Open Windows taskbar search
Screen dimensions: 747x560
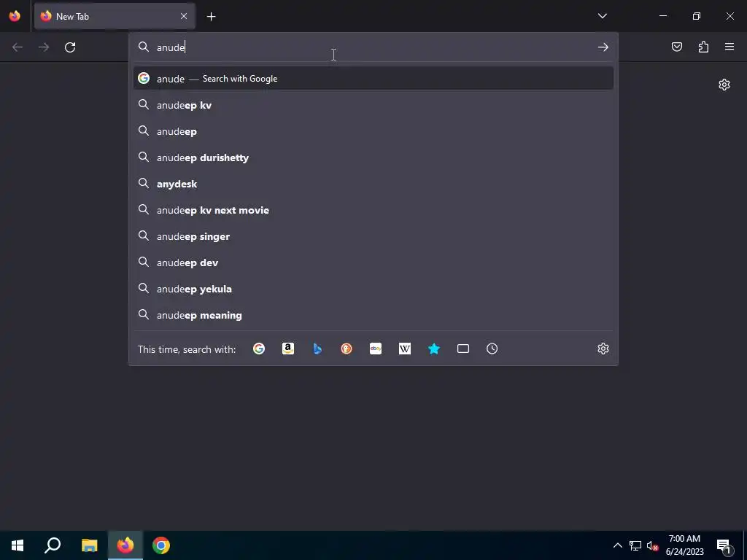pyautogui.click(x=53, y=545)
